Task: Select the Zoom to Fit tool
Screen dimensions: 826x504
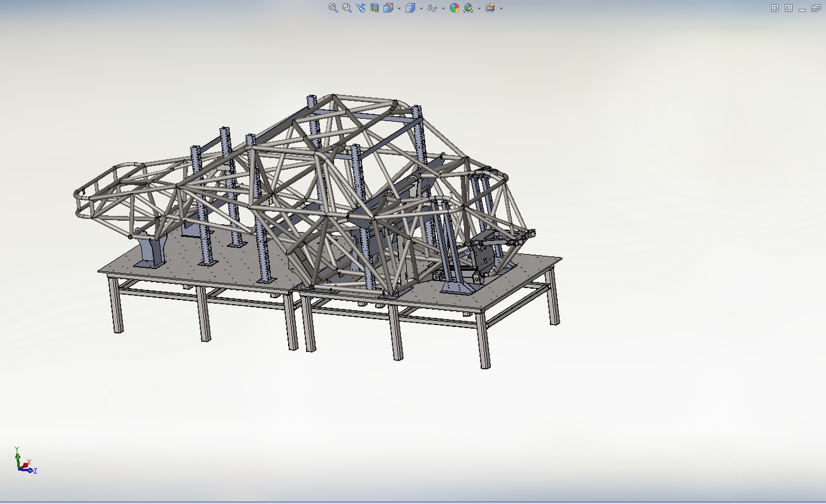Action: pos(333,8)
